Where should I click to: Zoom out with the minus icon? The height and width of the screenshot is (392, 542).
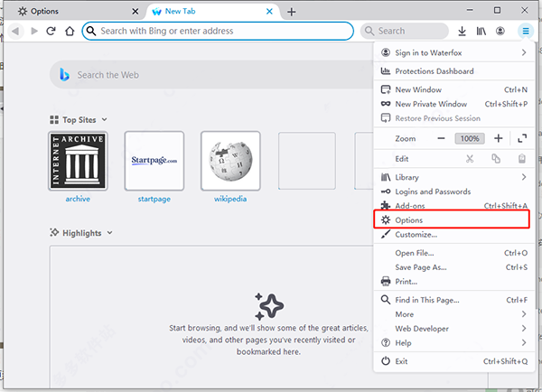tap(441, 138)
